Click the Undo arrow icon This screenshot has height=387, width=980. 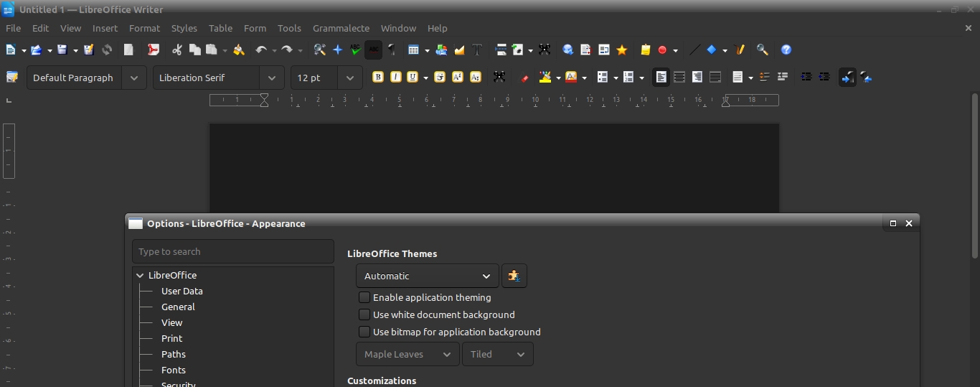(261, 50)
